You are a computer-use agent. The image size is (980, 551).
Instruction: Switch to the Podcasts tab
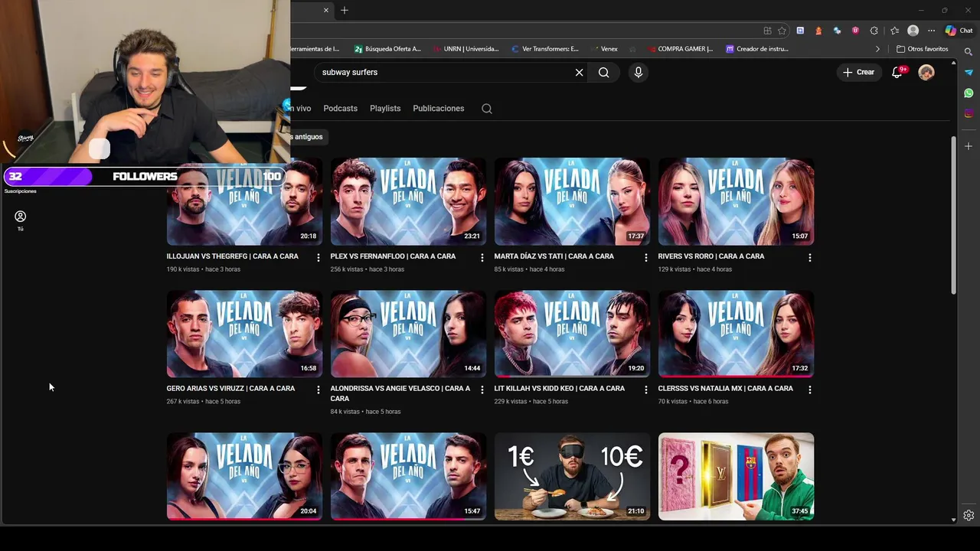[340, 109]
